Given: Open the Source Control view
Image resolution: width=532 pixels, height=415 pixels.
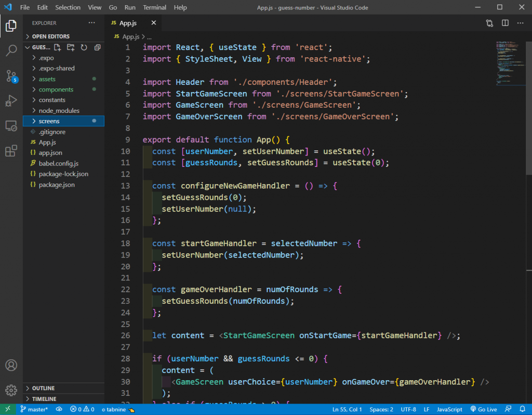Looking at the screenshot, I should point(11,76).
